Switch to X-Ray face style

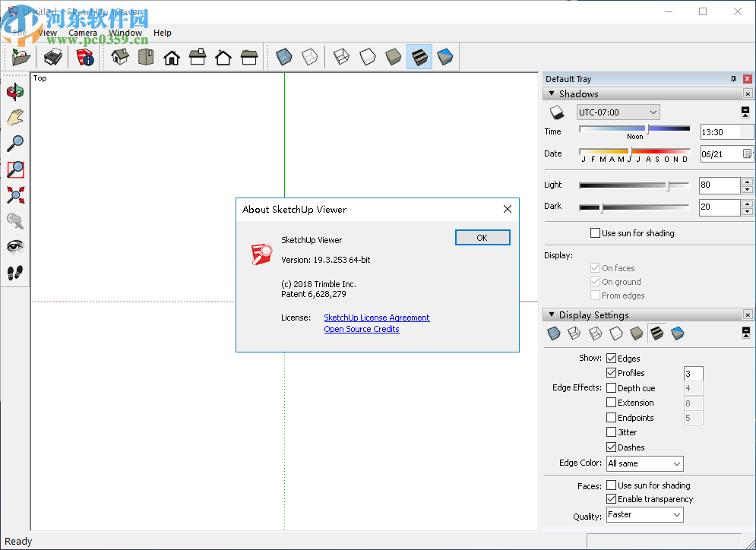click(283, 57)
